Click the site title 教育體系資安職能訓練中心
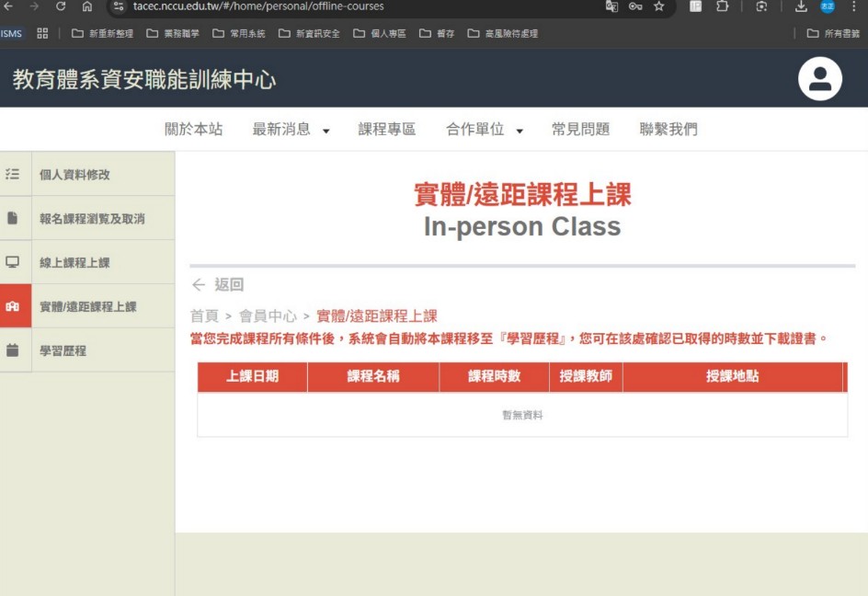This screenshot has height=596, width=868. (144, 79)
